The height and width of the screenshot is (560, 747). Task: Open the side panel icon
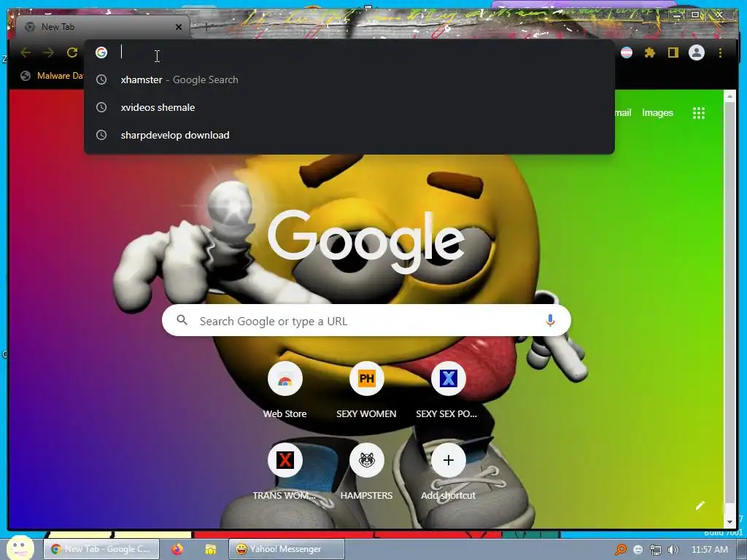pyautogui.click(x=673, y=52)
